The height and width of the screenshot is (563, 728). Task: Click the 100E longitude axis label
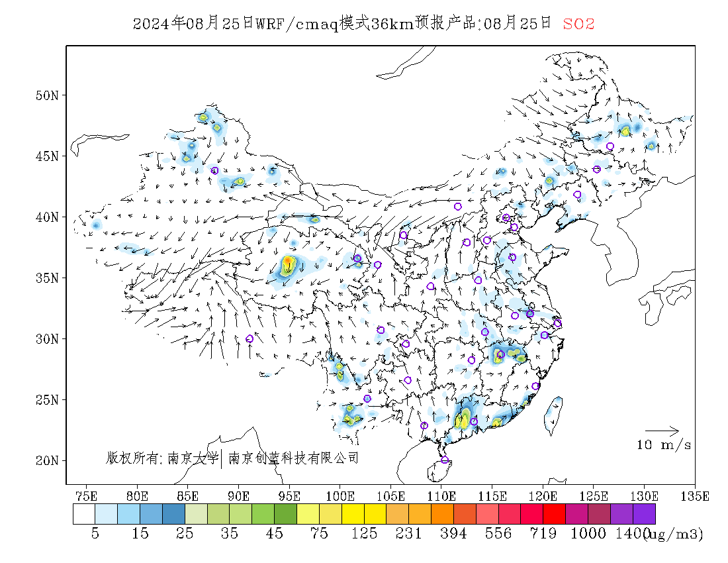point(340,496)
